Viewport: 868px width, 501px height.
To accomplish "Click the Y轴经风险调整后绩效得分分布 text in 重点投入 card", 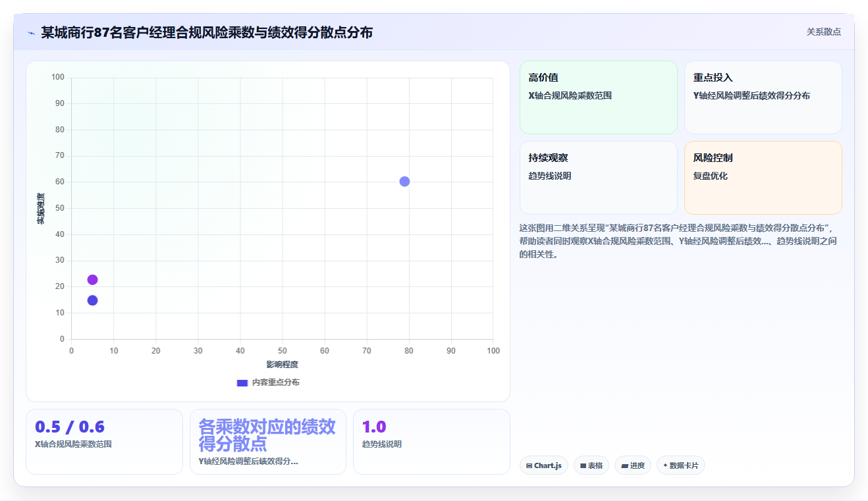I will point(751,95).
